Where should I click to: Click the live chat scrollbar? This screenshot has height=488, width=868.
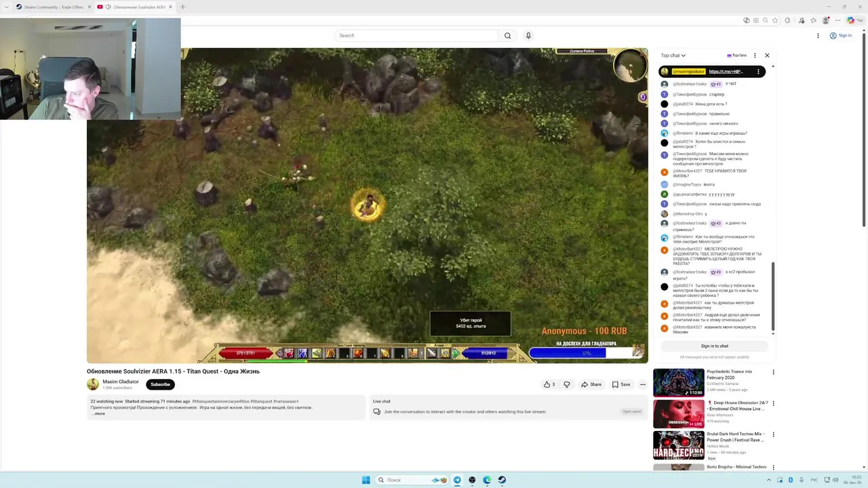(x=773, y=297)
